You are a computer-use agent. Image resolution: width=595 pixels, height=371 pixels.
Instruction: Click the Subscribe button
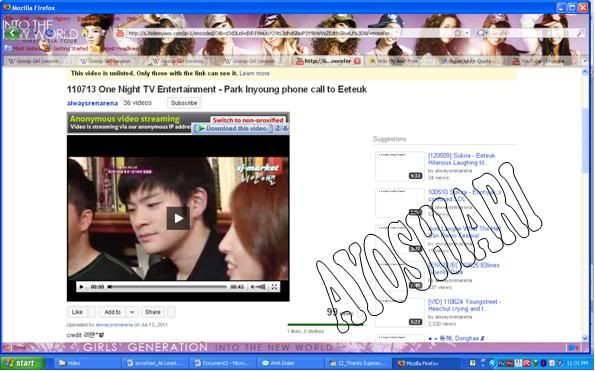pyautogui.click(x=184, y=103)
